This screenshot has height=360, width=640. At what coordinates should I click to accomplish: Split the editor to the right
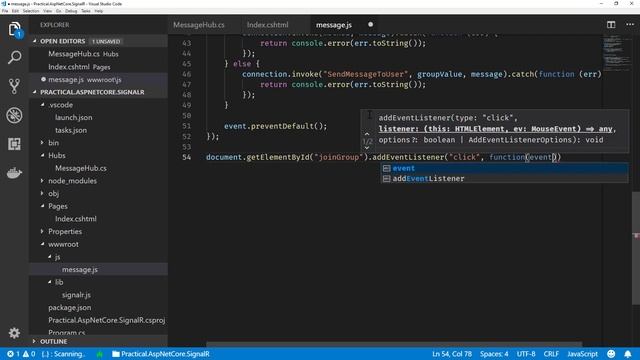click(x=611, y=24)
